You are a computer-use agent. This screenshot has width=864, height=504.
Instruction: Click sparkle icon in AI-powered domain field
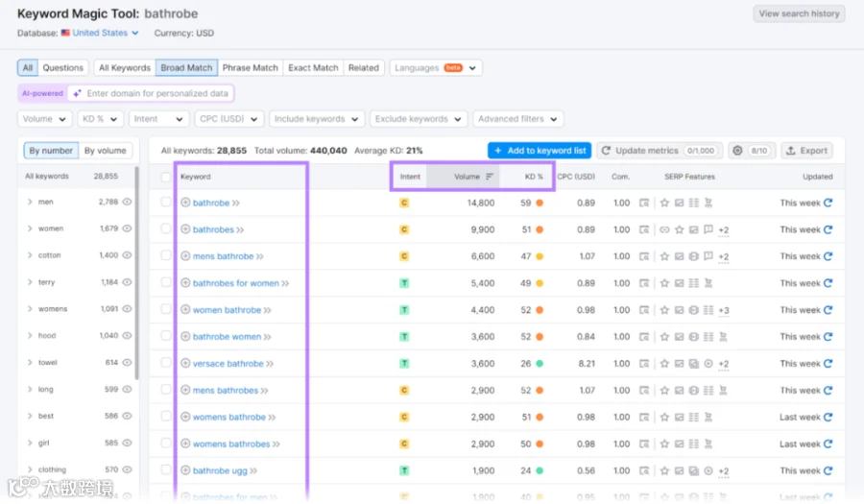click(77, 93)
